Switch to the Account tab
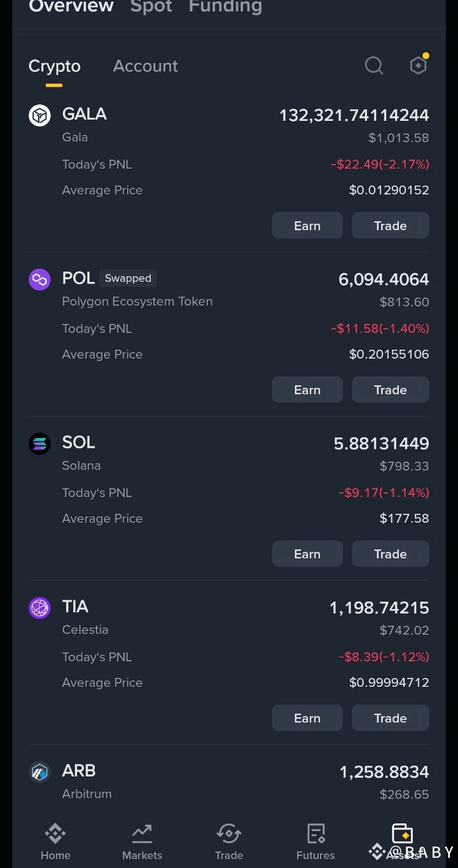Viewport: 458px width, 868px height. [x=146, y=65]
